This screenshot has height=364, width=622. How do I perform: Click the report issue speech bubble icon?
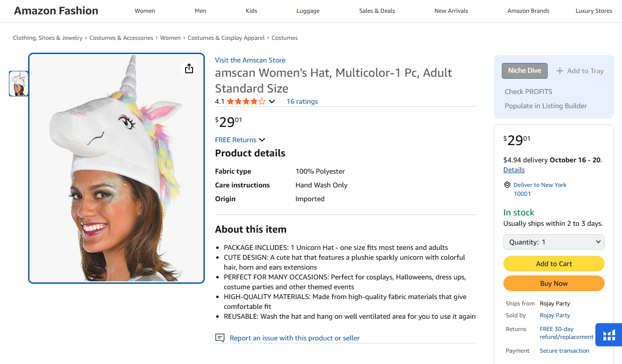click(x=220, y=338)
